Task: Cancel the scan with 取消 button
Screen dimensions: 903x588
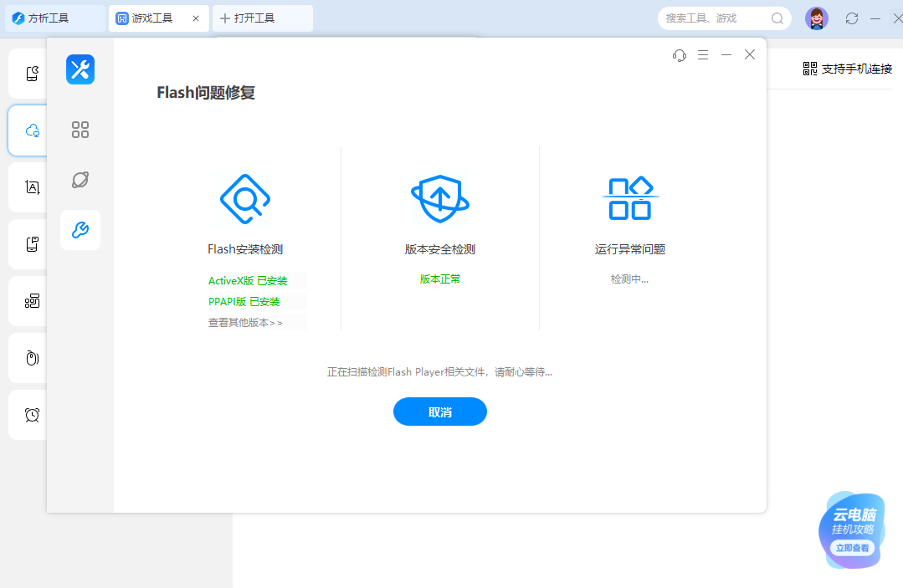Action: [439, 412]
